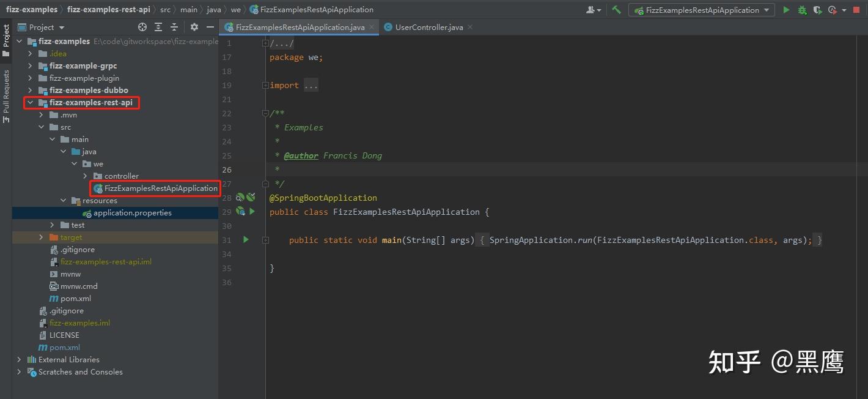
Task: Run with Coverage using the shield icon
Action: (817, 10)
